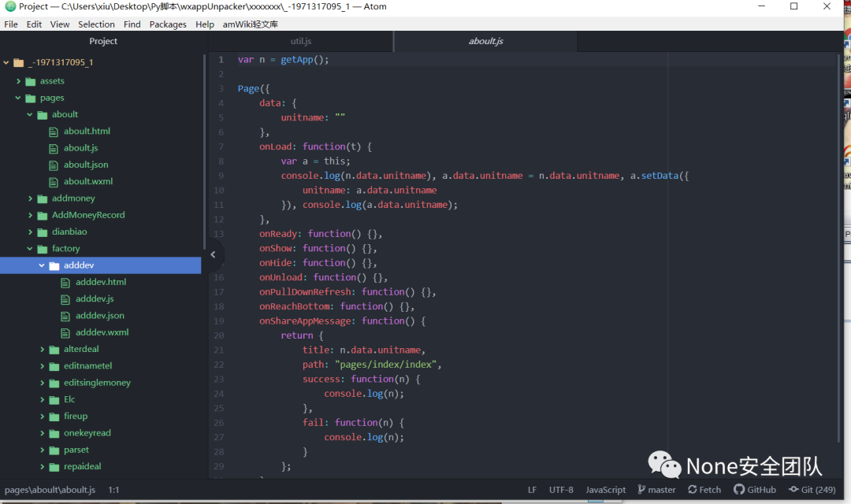This screenshot has width=851, height=504.
Task: Click the addmoney folder icon
Action: tap(43, 199)
